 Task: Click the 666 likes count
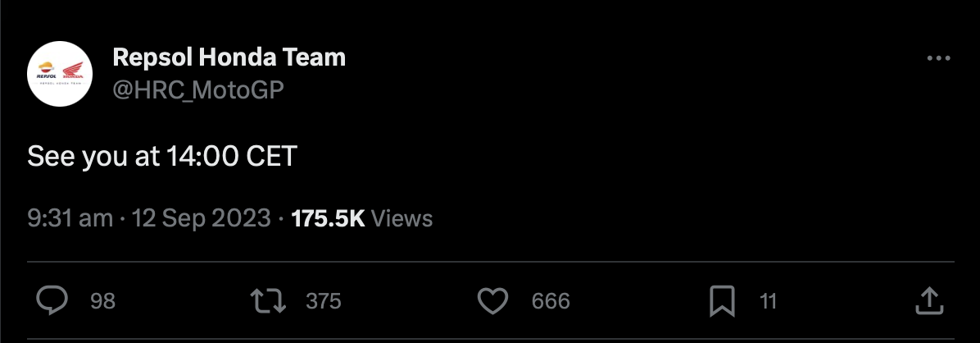tap(551, 302)
